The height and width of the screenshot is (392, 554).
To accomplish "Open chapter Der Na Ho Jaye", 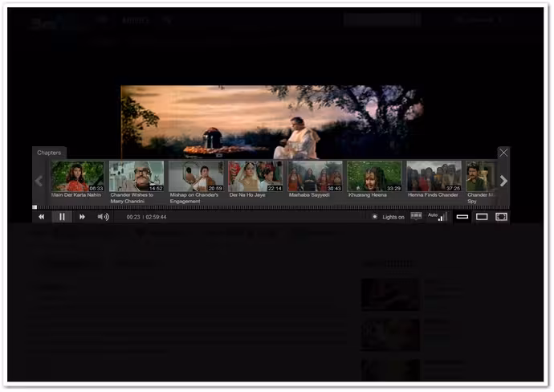I will coord(255,176).
